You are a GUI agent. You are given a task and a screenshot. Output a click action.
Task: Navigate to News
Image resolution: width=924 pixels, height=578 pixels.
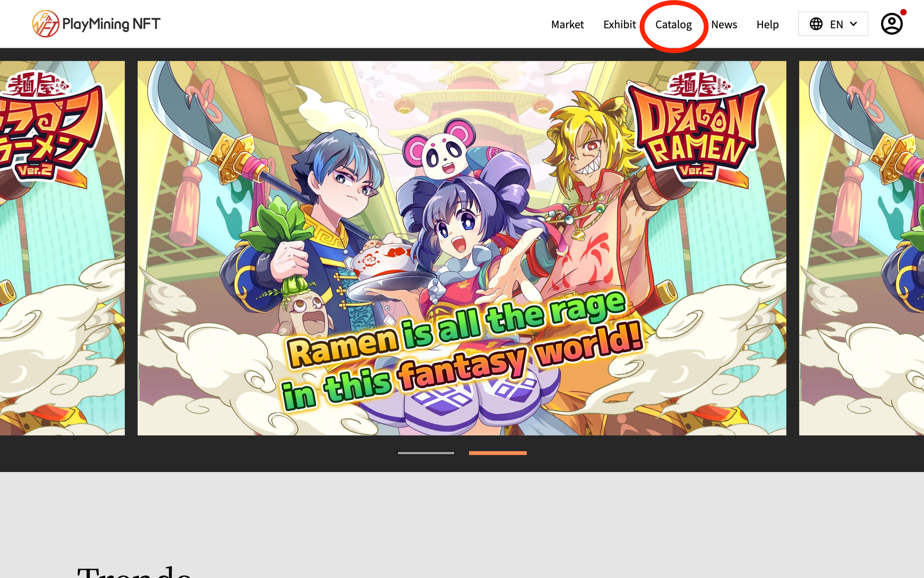[724, 24]
